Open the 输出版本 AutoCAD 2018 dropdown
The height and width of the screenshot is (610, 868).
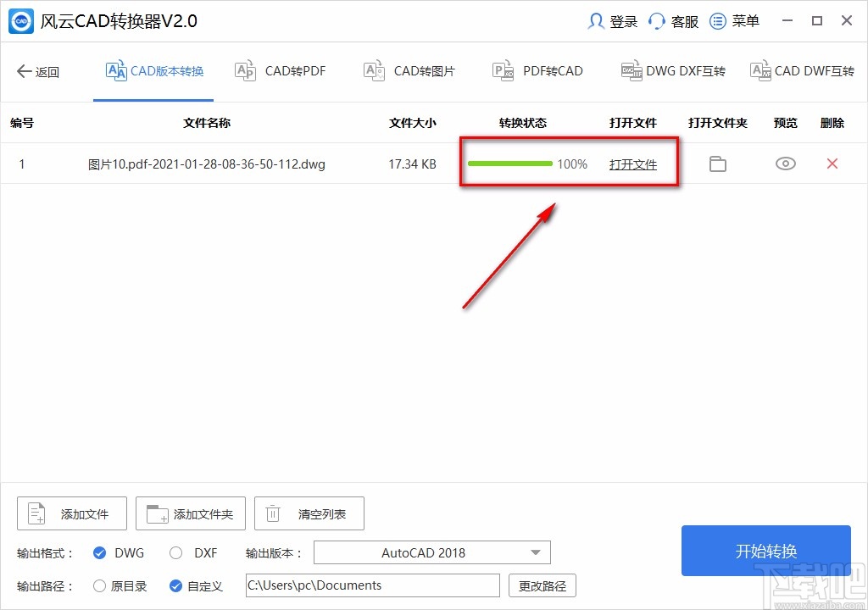[431, 552]
